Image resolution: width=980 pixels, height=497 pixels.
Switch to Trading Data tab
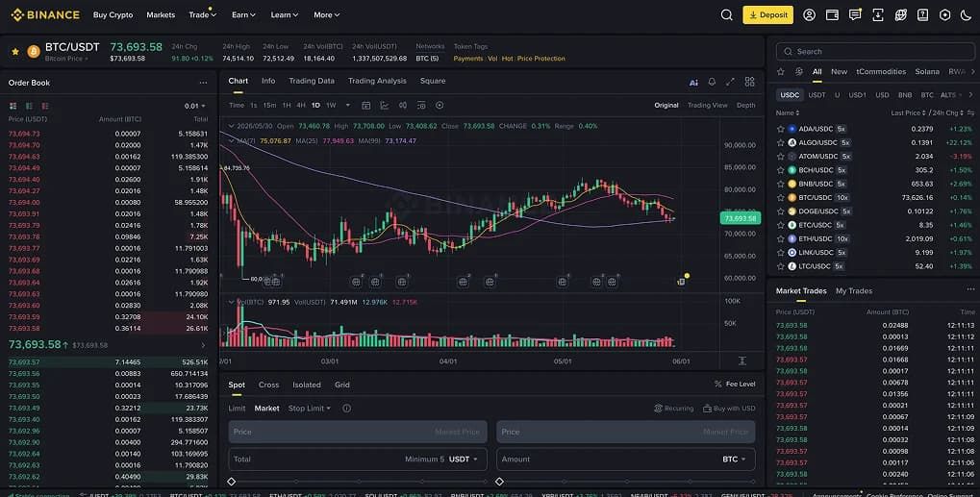coord(312,81)
